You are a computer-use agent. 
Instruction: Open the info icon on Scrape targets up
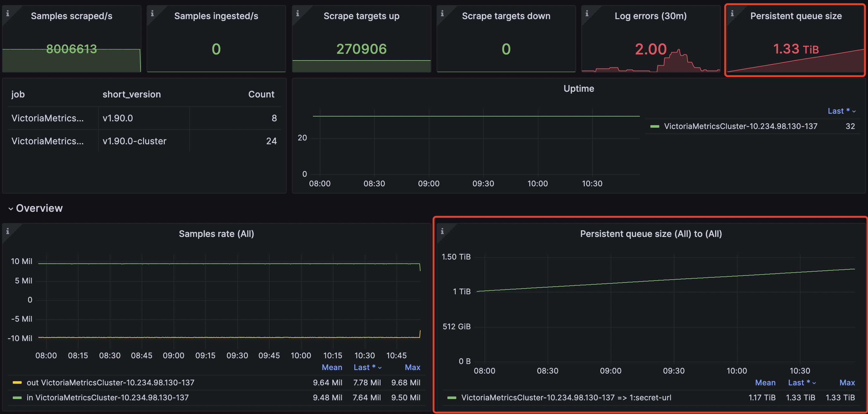[298, 13]
